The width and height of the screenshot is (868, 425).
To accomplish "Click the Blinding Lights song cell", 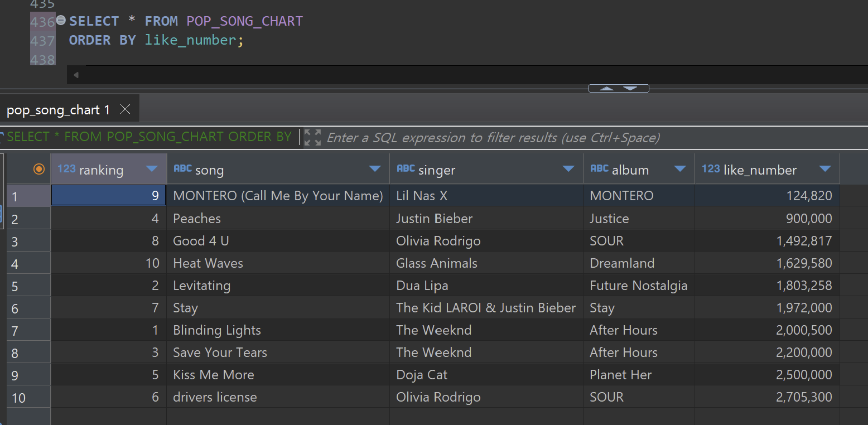I will tap(278, 330).
